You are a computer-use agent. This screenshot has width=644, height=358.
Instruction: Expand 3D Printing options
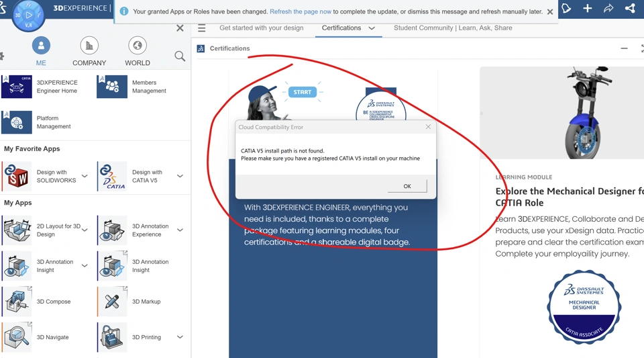[x=180, y=337]
